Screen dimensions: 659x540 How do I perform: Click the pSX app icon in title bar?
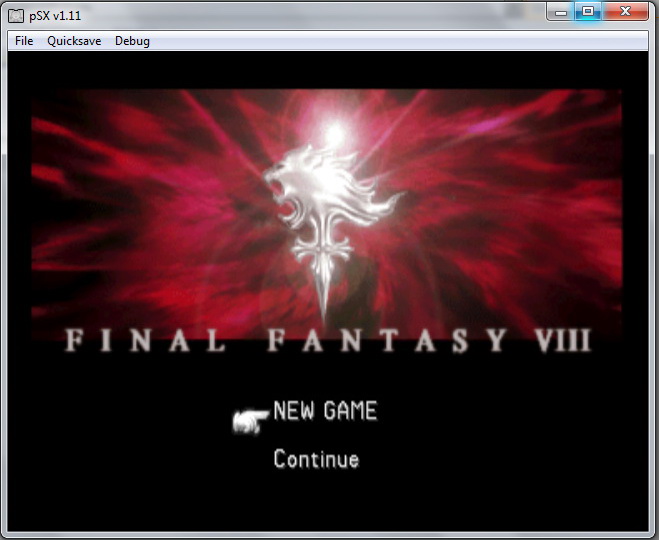click(x=16, y=16)
